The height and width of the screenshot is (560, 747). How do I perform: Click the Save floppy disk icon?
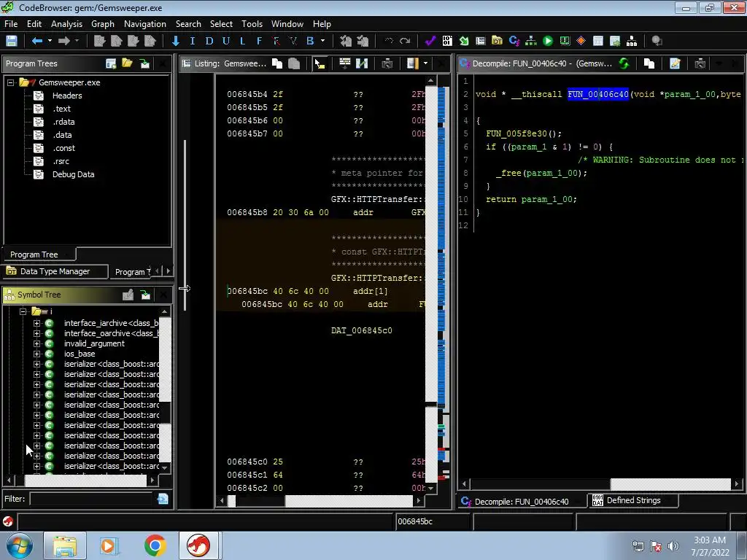tap(12, 41)
